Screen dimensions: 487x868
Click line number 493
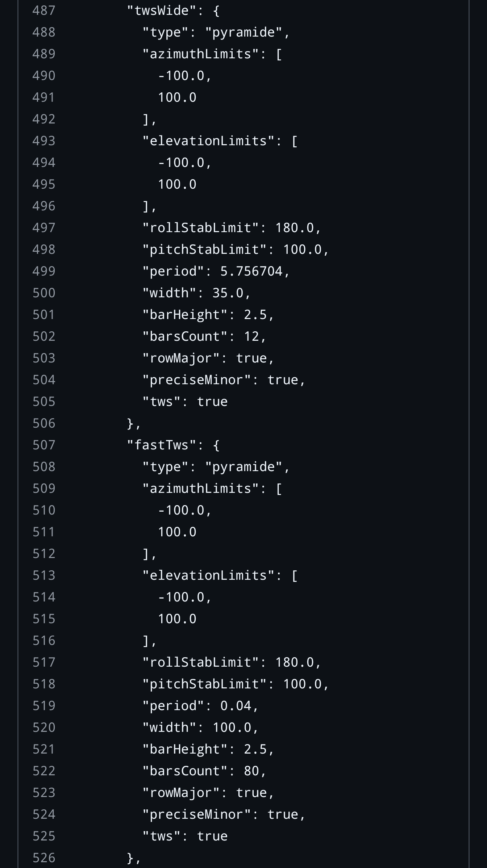[44, 141]
